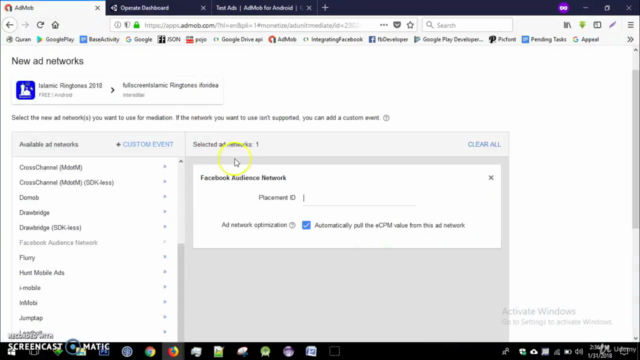Show sidebars icon in Firefox toolbar
Screen dimensions: 640x360
[597, 25]
